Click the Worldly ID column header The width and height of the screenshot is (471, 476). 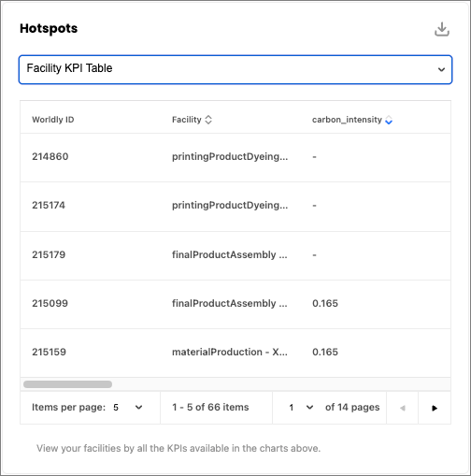[x=53, y=120]
